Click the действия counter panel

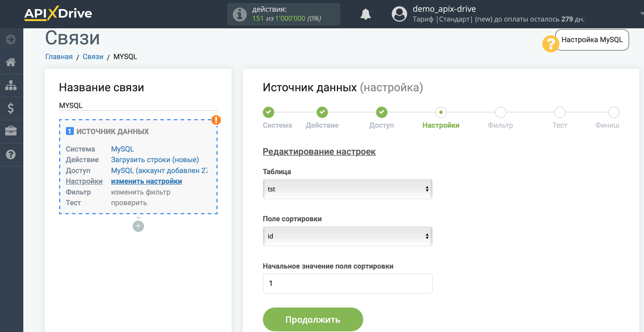pos(284,14)
